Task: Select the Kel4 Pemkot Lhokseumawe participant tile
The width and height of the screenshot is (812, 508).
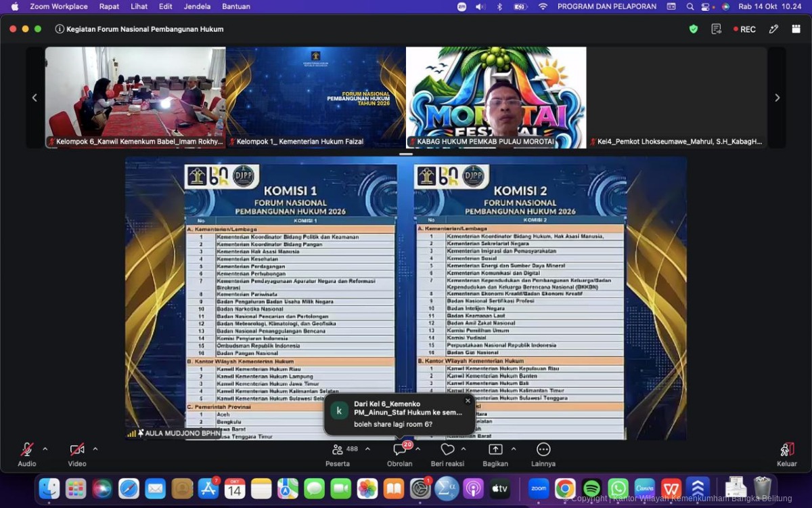Action: tap(677, 98)
